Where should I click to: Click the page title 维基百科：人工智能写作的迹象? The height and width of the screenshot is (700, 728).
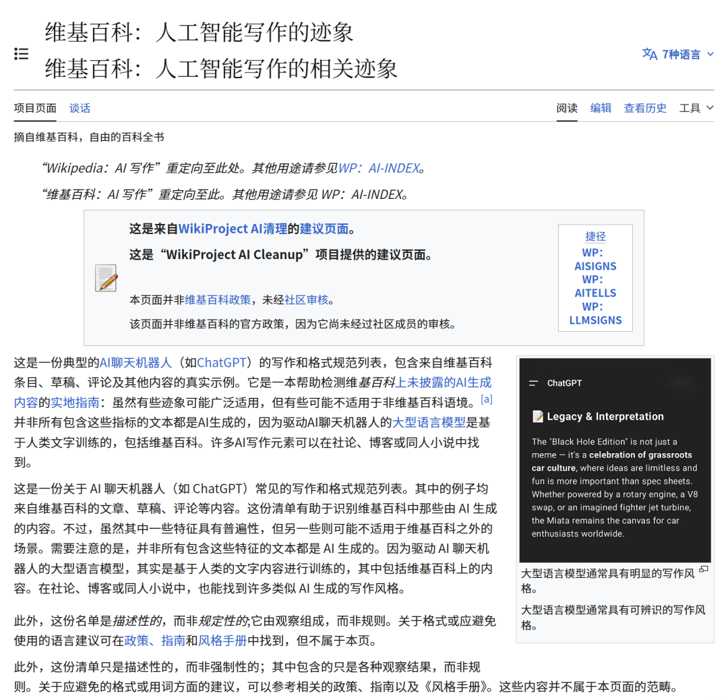pyautogui.click(x=199, y=32)
